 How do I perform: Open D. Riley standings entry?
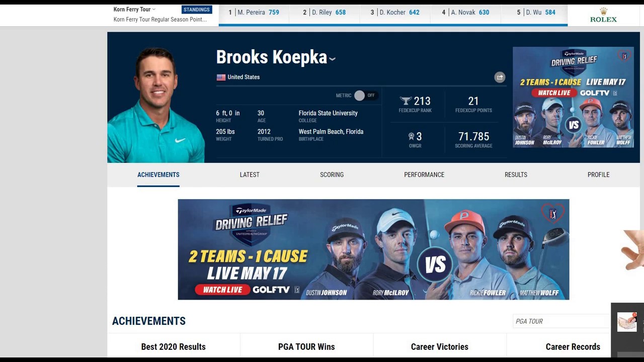coord(324,13)
